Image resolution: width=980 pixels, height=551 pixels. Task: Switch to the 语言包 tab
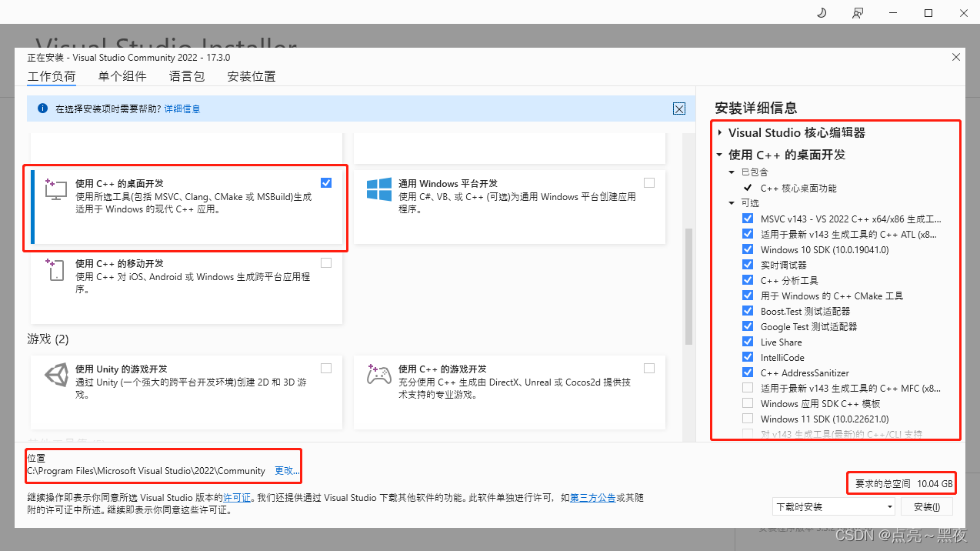(x=187, y=76)
